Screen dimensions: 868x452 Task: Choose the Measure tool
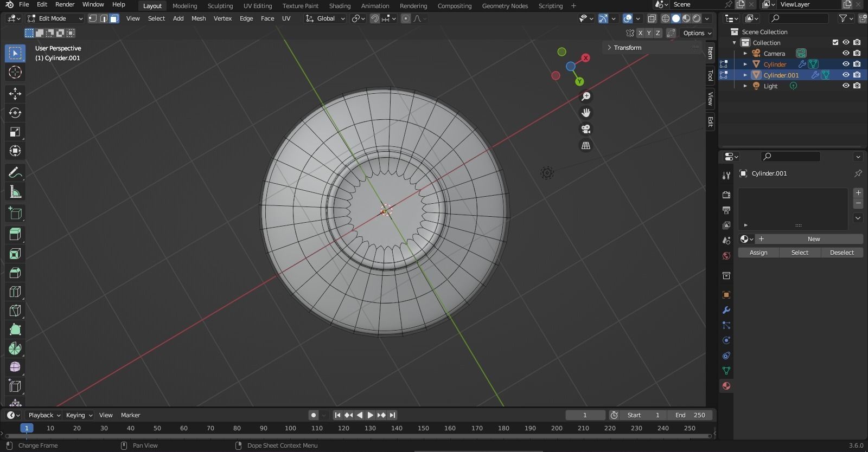(x=15, y=192)
